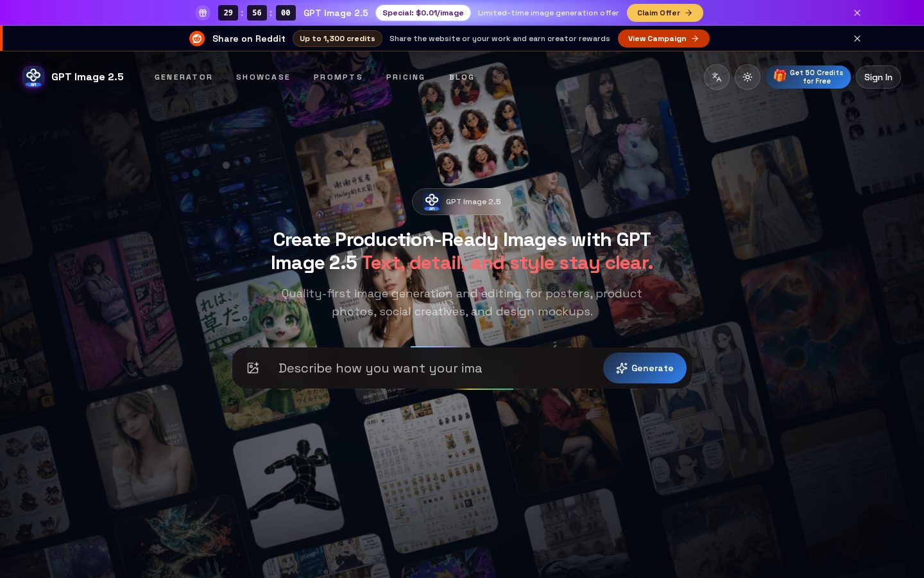Open the language translation selector
This screenshot has width=924, height=578.
point(717,77)
